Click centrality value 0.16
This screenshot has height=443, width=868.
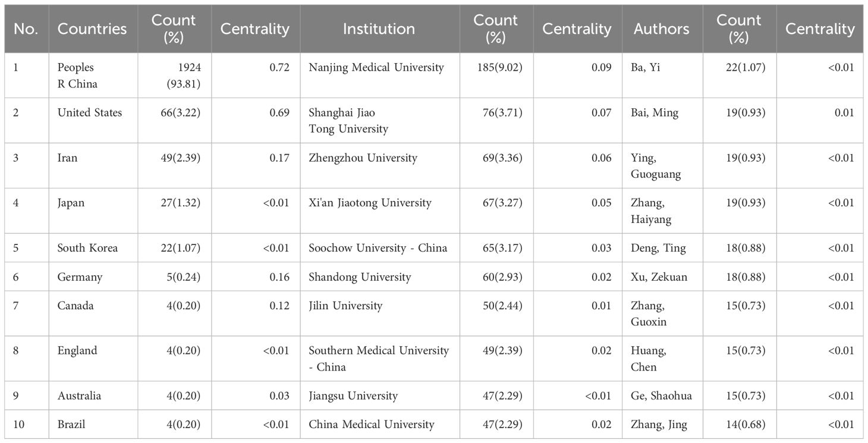click(279, 277)
